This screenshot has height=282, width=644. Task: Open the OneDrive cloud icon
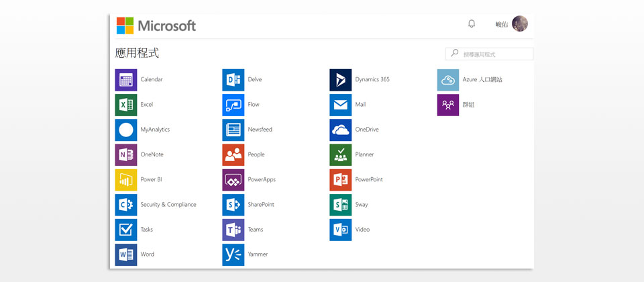tap(341, 130)
